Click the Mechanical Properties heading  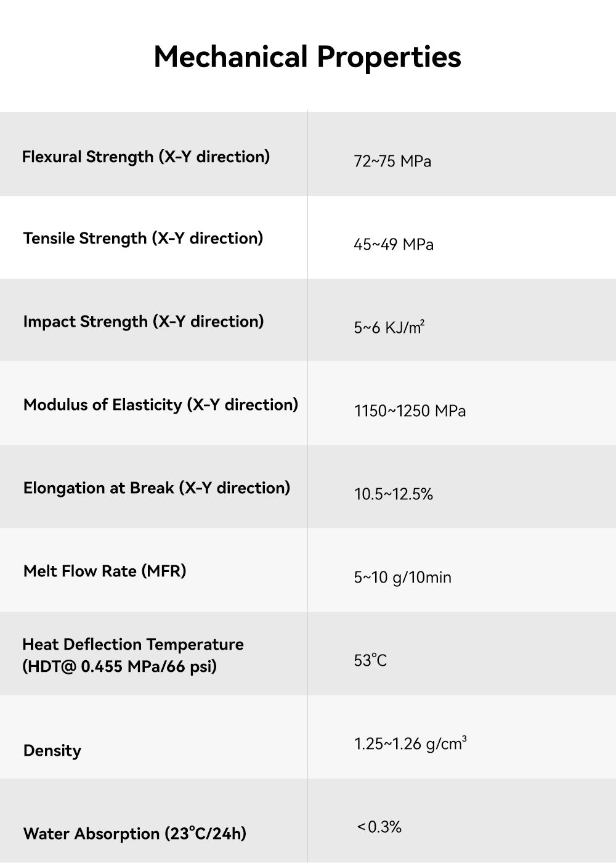[307, 57]
